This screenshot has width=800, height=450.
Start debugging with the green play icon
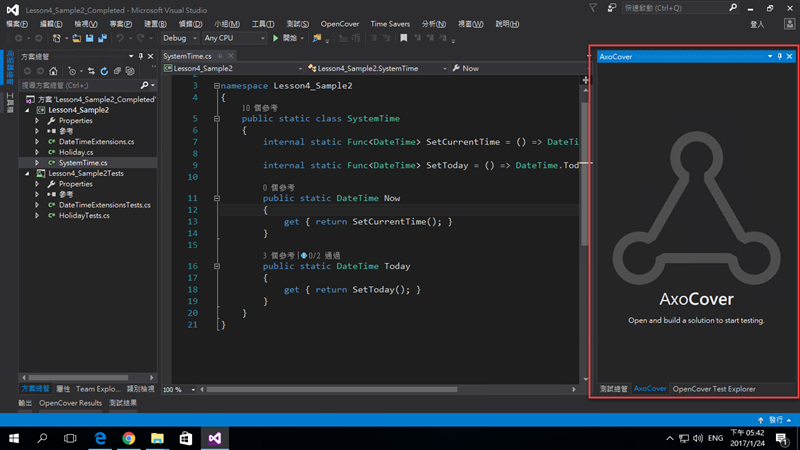(276, 38)
